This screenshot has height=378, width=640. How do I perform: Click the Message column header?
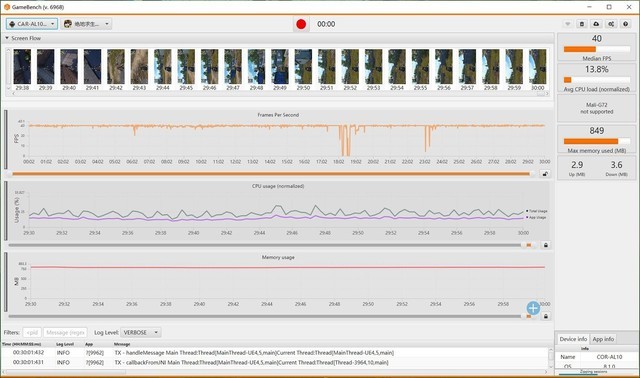[122, 344]
